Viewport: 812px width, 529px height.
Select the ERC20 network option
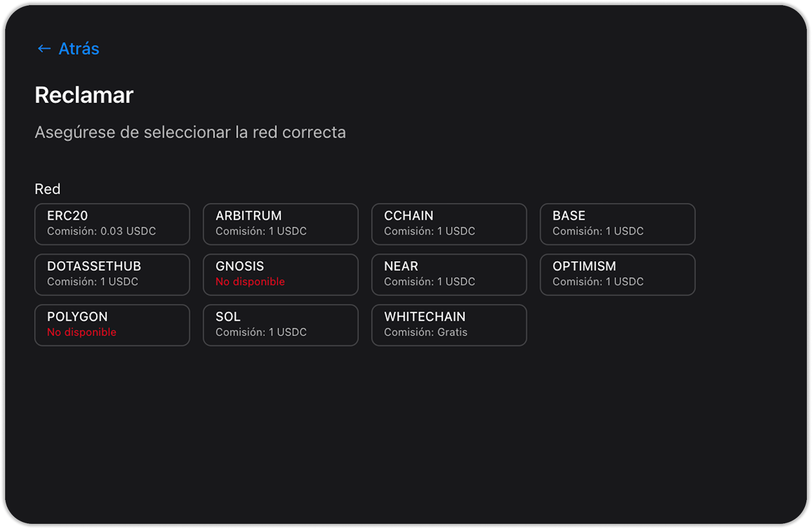(112, 224)
